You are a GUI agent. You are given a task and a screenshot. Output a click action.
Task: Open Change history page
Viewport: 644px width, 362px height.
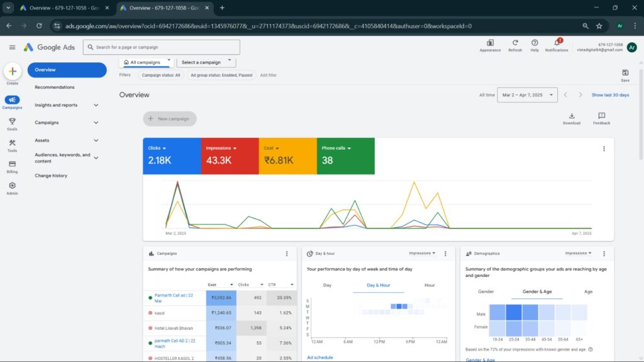[x=51, y=176]
